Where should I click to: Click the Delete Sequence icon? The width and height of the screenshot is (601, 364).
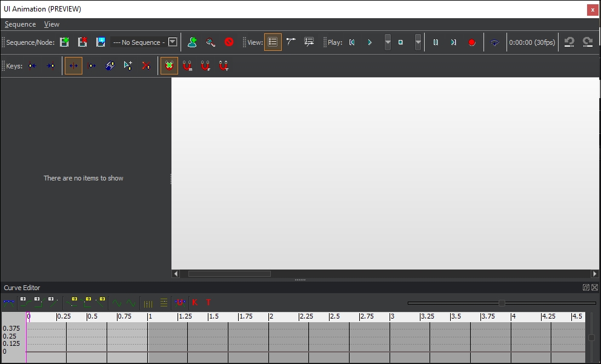82,42
